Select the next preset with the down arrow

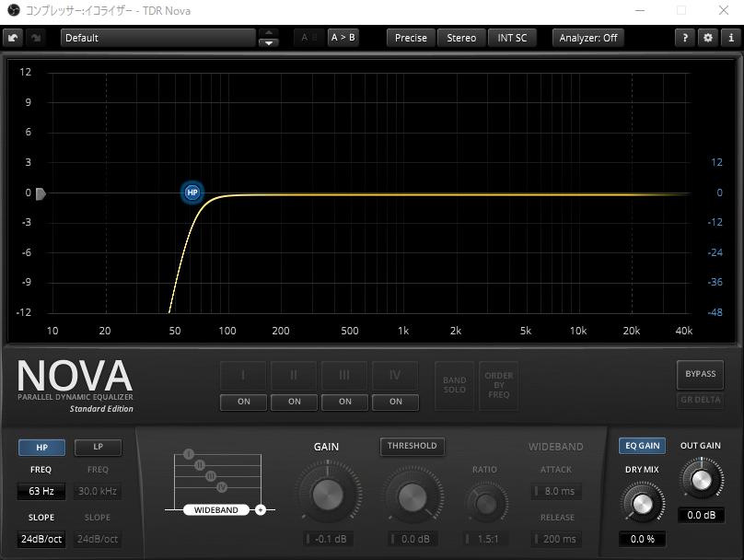pos(269,42)
